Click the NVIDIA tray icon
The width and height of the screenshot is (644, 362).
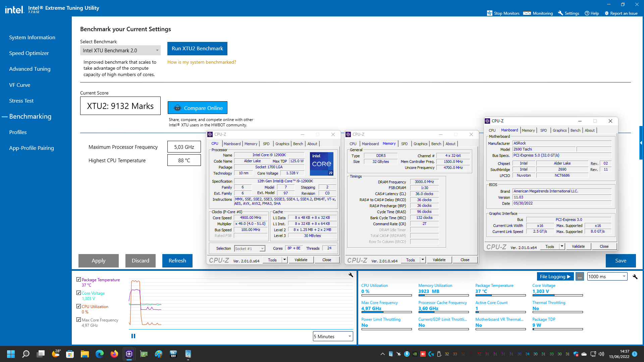pos(415,354)
